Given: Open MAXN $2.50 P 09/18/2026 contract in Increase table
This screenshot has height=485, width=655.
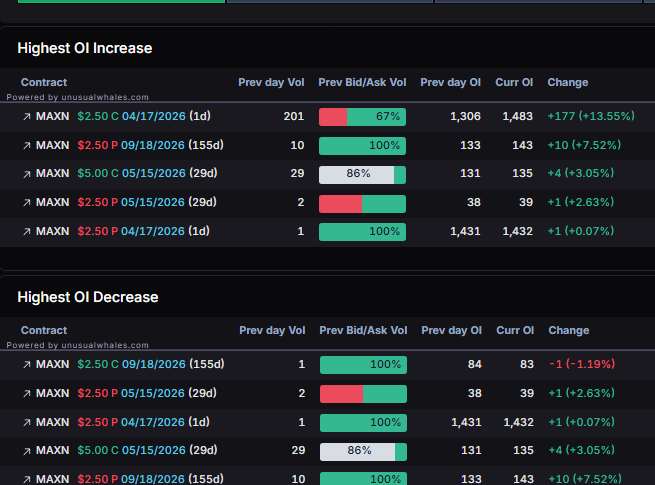Looking at the screenshot, I should coord(129,145).
